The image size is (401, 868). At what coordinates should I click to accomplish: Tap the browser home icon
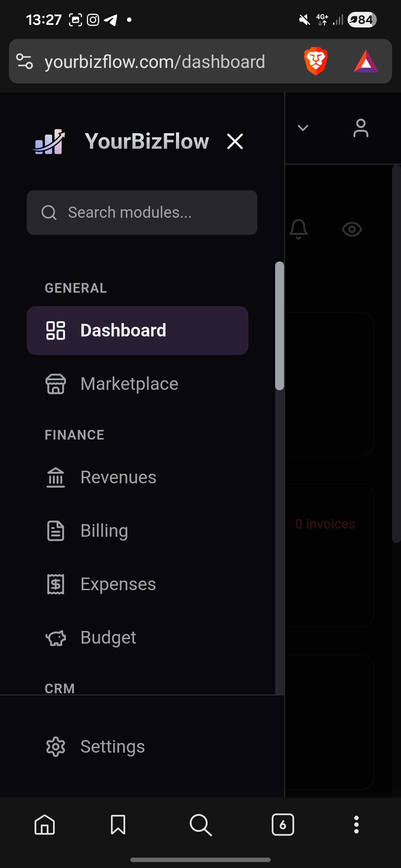(45, 825)
